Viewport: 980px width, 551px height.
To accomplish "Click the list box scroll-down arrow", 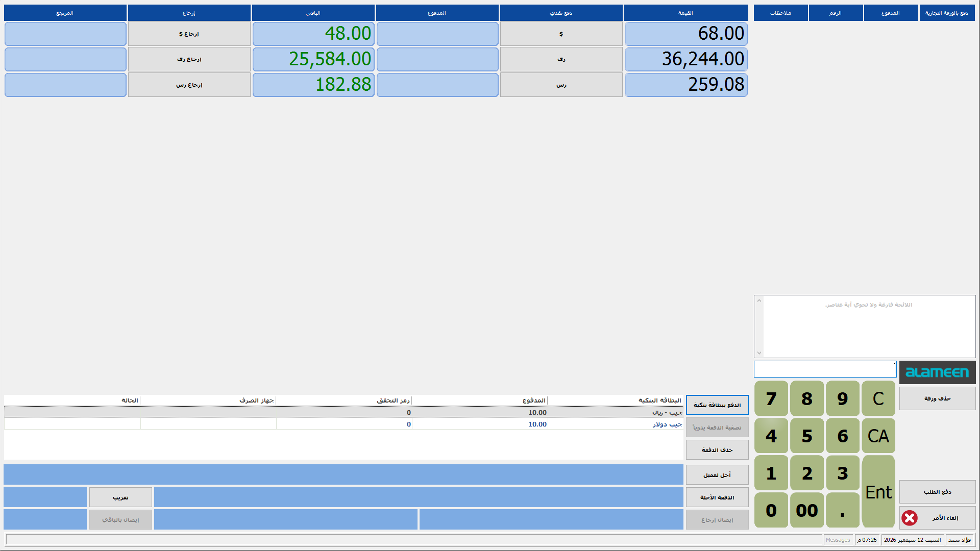I will coord(759,353).
